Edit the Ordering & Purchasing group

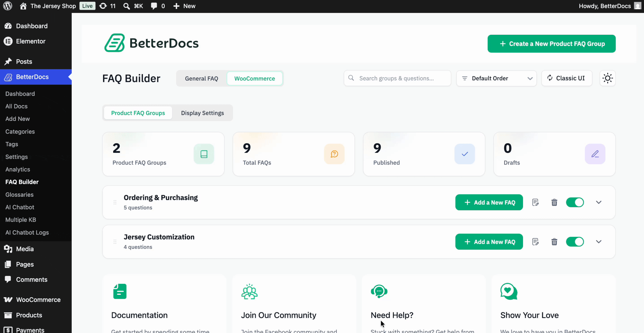pos(535,202)
